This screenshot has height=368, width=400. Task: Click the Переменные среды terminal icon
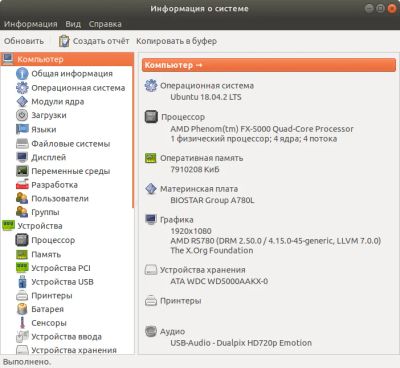click(22, 171)
